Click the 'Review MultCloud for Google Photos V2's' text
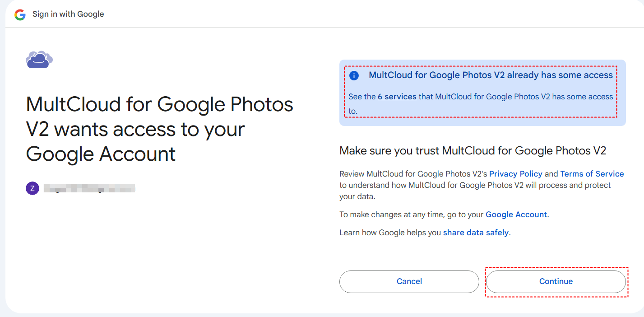This screenshot has height=317, width=644. [x=413, y=174]
